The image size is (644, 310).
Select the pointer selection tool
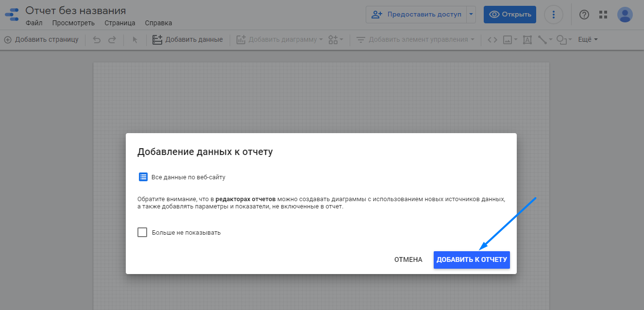pyautogui.click(x=135, y=40)
